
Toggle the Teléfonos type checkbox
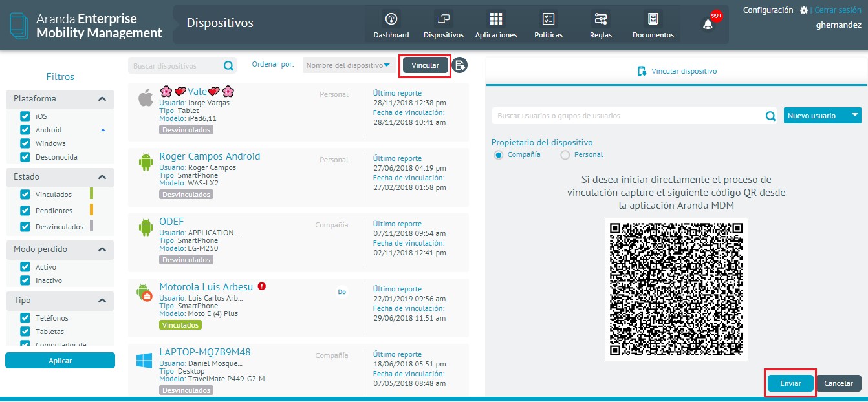pos(25,318)
